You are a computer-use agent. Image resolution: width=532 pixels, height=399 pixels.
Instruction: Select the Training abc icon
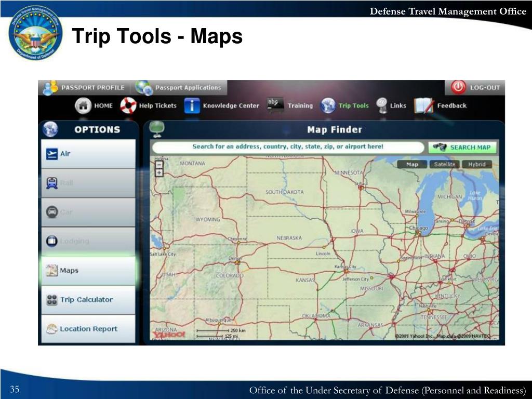(x=275, y=104)
